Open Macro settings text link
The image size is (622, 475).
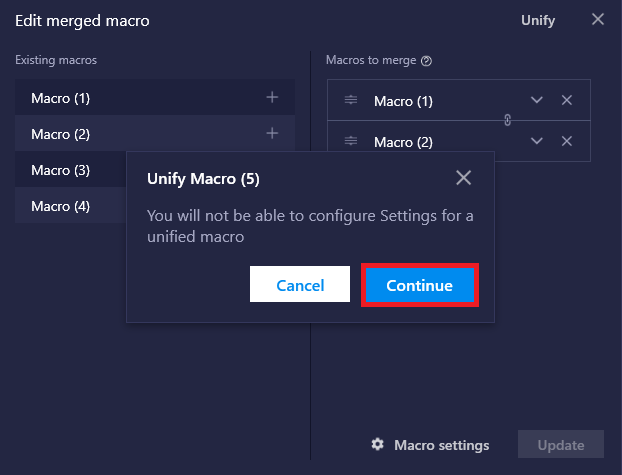pyautogui.click(x=442, y=445)
